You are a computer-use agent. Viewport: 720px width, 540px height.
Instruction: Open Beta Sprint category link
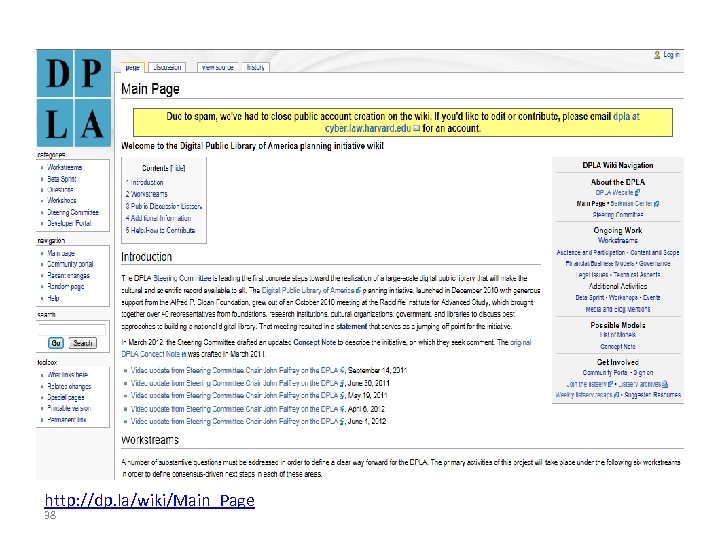62,179
